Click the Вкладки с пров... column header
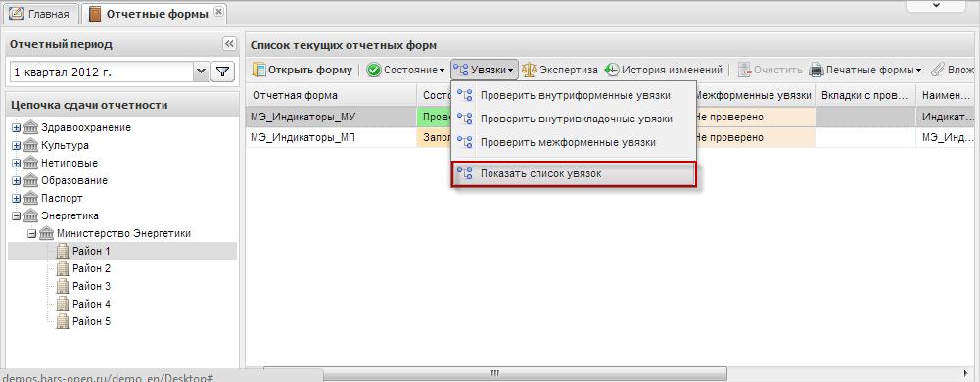 coord(866,95)
